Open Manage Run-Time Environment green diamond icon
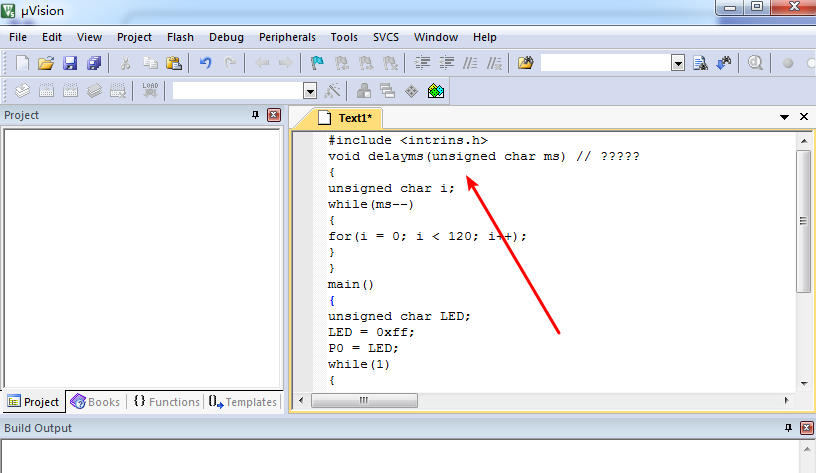Screen dimensions: 816x473 [436, 91]
